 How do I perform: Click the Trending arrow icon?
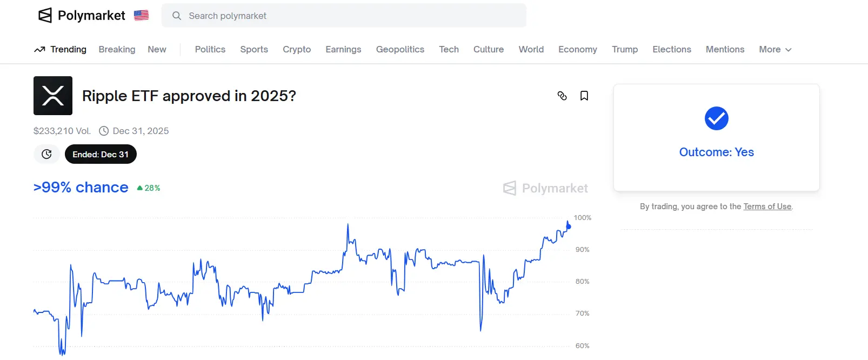[39, 50]
